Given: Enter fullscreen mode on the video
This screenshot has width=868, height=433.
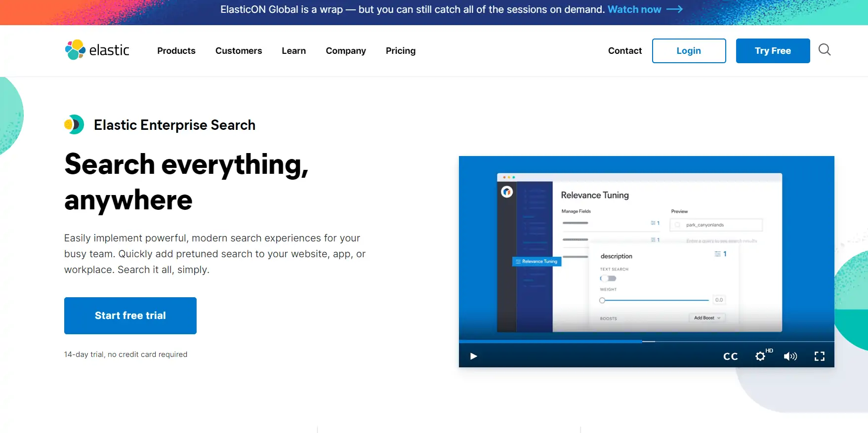Looking at the screenshot, I should [x=819, y=356].
